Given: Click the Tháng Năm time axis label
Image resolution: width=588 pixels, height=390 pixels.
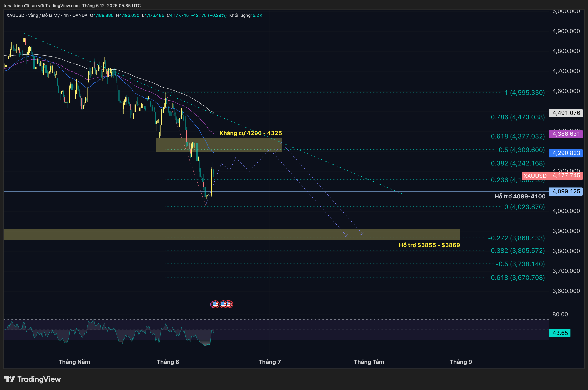Looking at the screenshot, I should pyautogui.click(x=74, y=362).
